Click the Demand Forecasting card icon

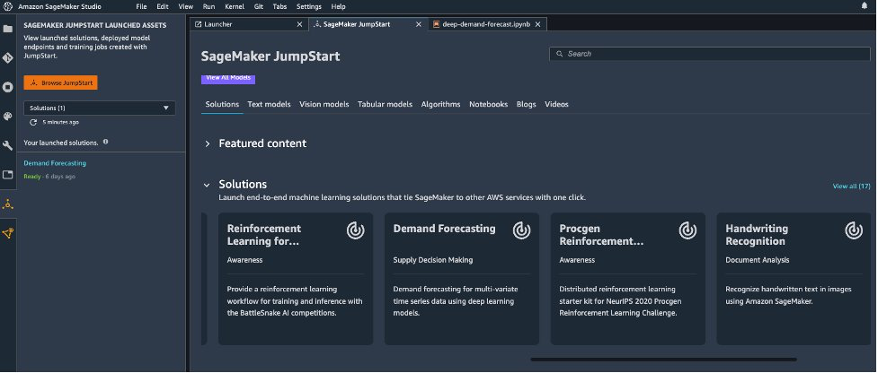(521, 230)
